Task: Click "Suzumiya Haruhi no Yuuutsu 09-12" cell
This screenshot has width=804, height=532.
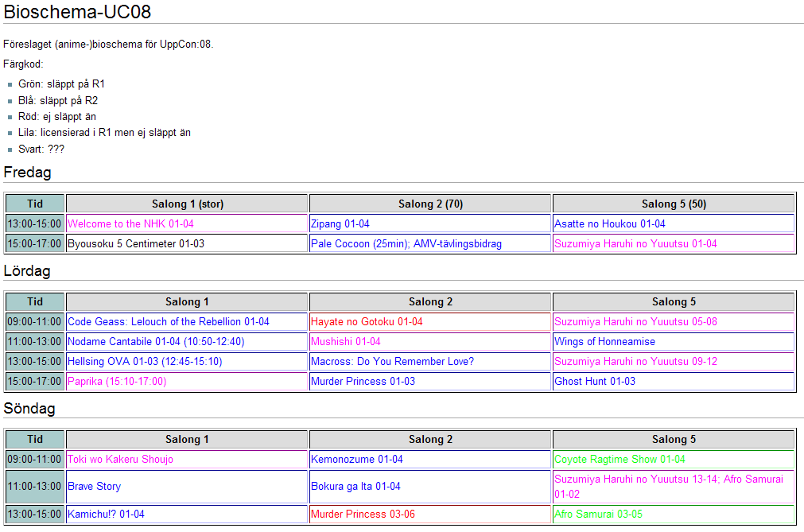Action: (x=674, y=361)
